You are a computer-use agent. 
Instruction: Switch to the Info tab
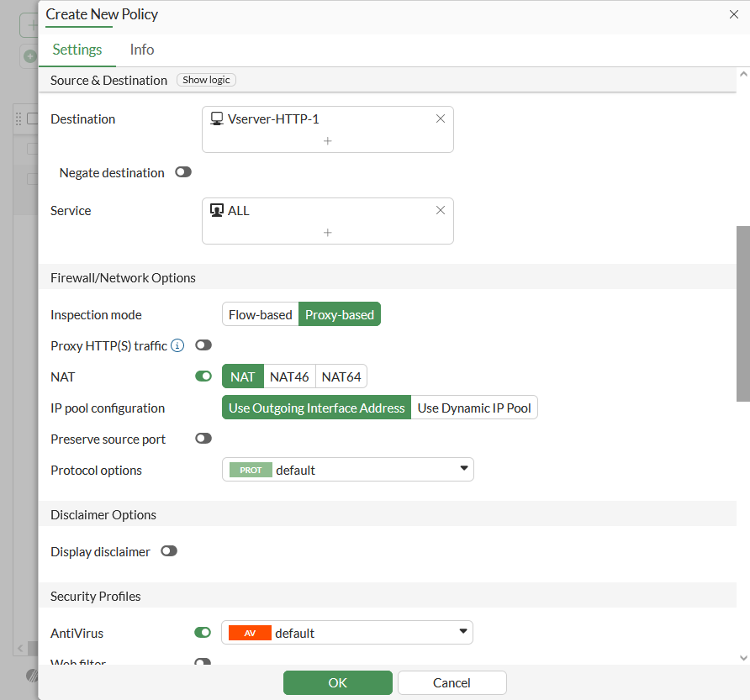click(142, 50)
